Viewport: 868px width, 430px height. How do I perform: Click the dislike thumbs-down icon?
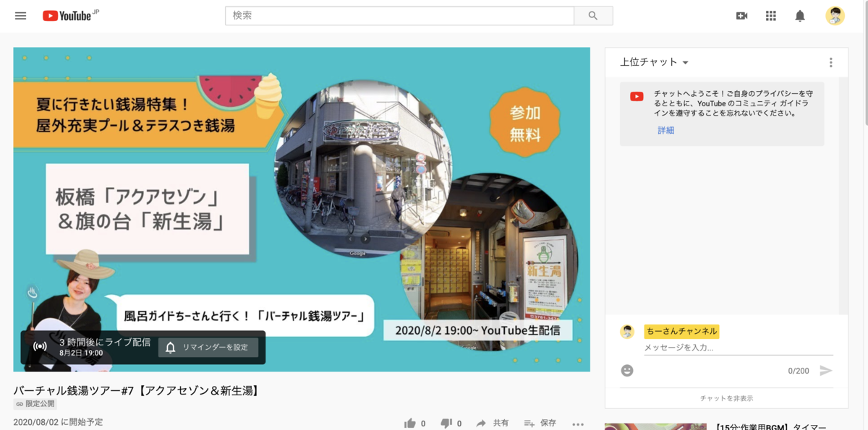coord(445,423)
